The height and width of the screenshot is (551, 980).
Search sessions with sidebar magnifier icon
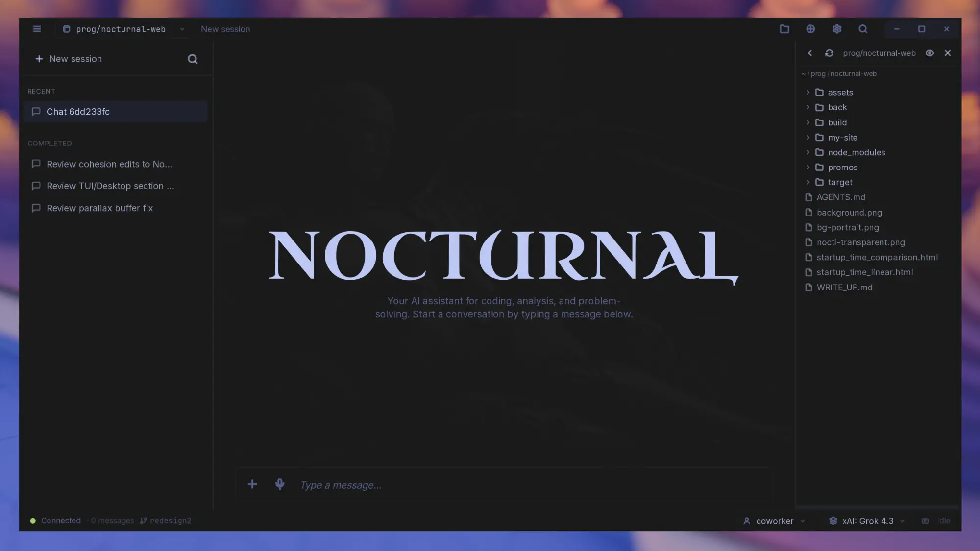click(193, 59)
